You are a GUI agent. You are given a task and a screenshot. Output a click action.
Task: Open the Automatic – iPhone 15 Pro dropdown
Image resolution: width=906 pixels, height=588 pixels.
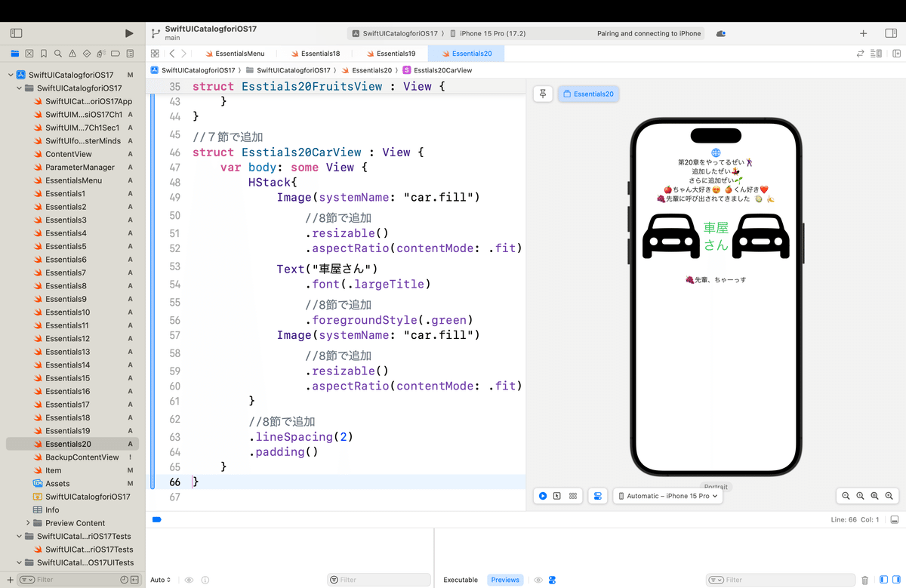(668, 496)
